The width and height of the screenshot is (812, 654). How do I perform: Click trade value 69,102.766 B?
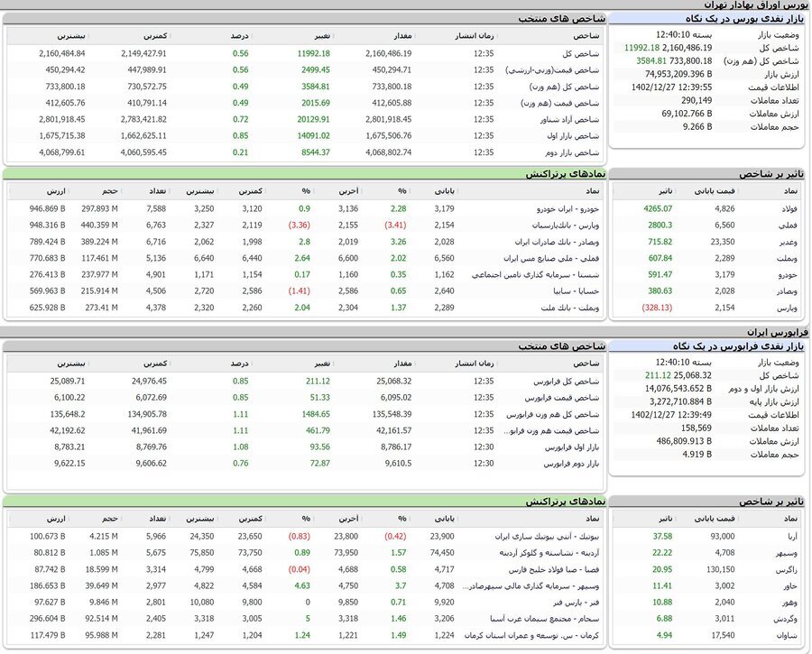(687, 114)
